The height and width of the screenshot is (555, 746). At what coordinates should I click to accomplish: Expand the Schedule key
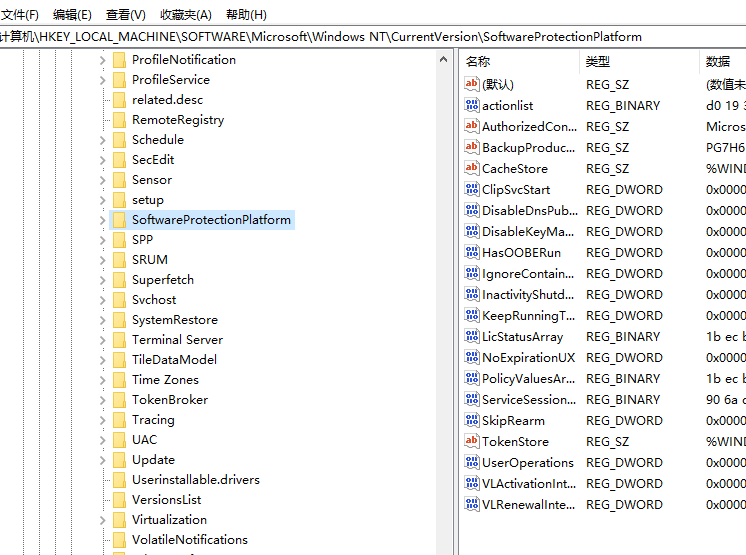click(x=102, y=140)
